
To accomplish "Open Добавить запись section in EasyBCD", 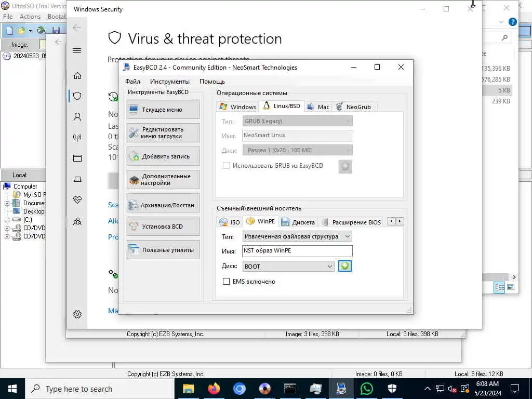I will pyautogui.click(x=163, y=156).
